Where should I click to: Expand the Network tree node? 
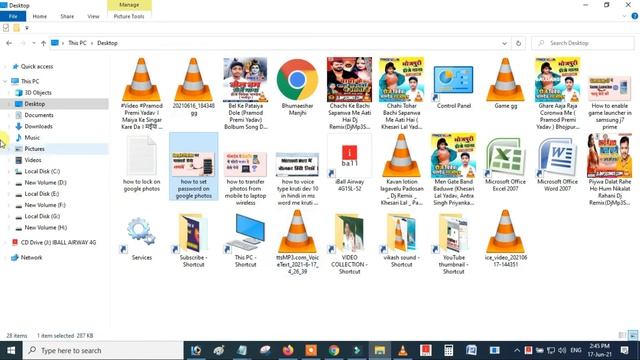pos(5,258)
